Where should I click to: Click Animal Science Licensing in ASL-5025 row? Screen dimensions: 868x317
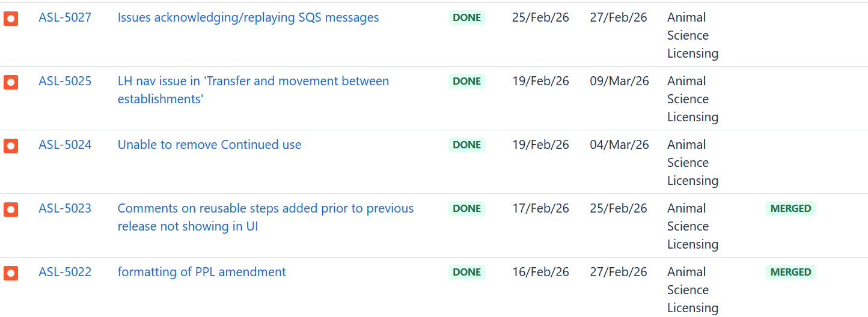pos(692,99)
